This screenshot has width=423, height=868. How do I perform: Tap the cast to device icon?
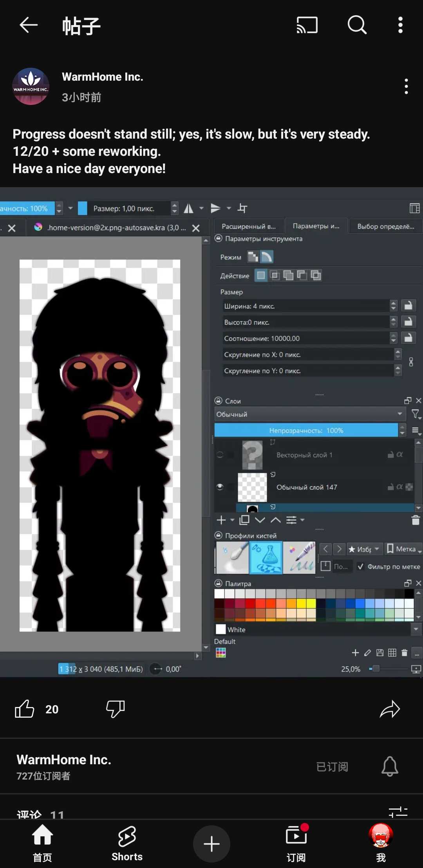pos(307,25)
